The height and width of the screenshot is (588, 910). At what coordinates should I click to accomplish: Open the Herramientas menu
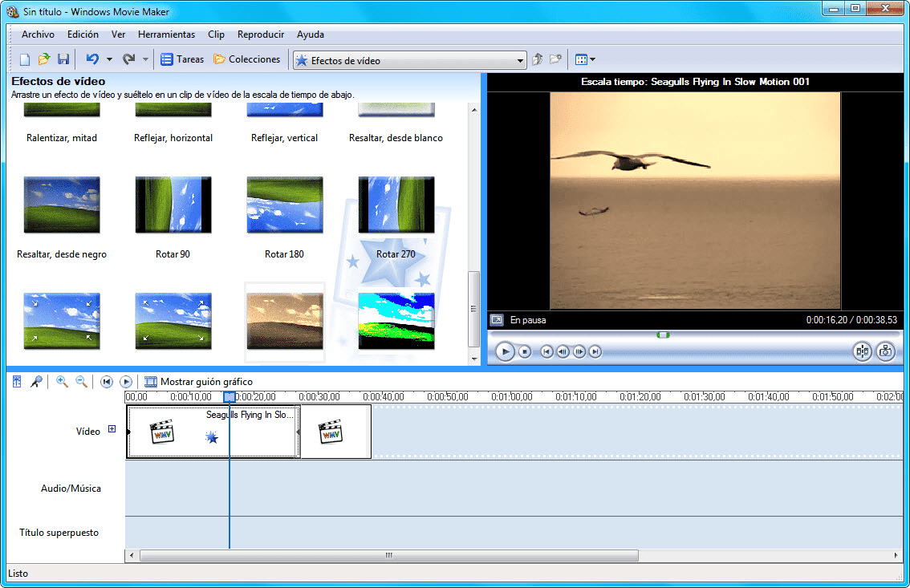[x=166, y=34]
